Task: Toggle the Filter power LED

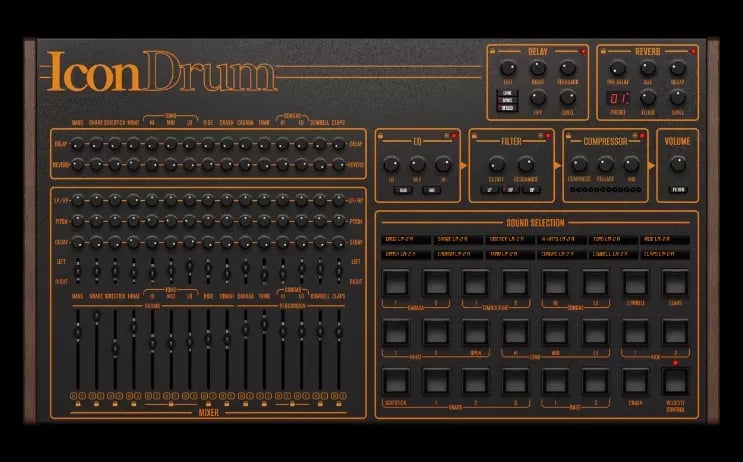Action: pos(548,136)
